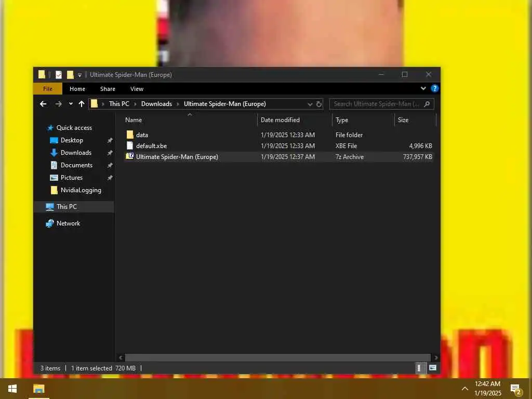
Task: Click the 737,957 KB size cell
Action: [x=417, y=157]
